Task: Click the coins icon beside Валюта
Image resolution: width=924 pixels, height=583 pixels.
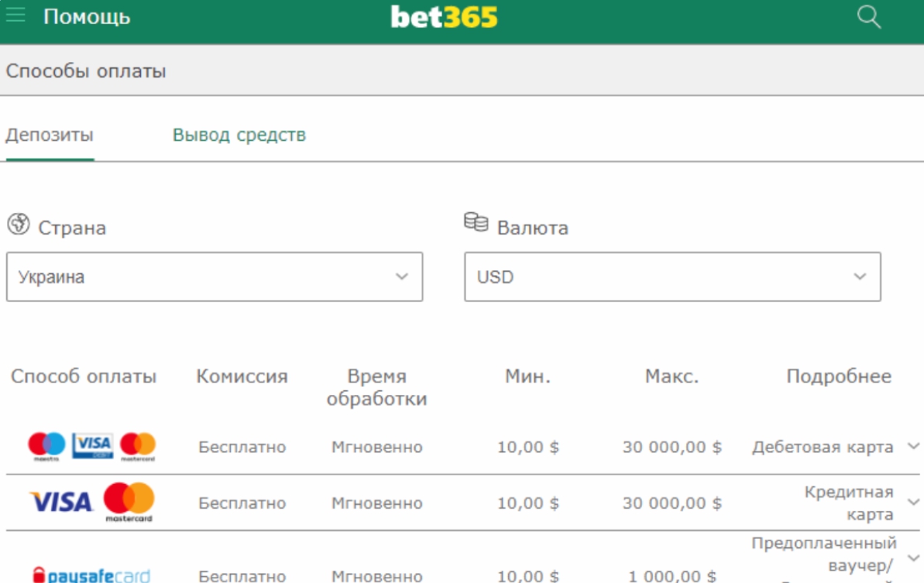Action: pos(476,223)
